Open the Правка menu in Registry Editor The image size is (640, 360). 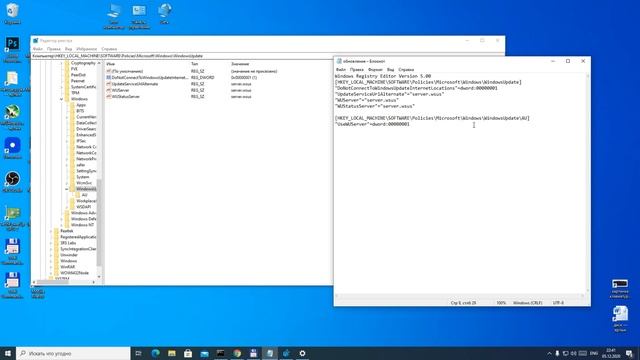point(53,49)
